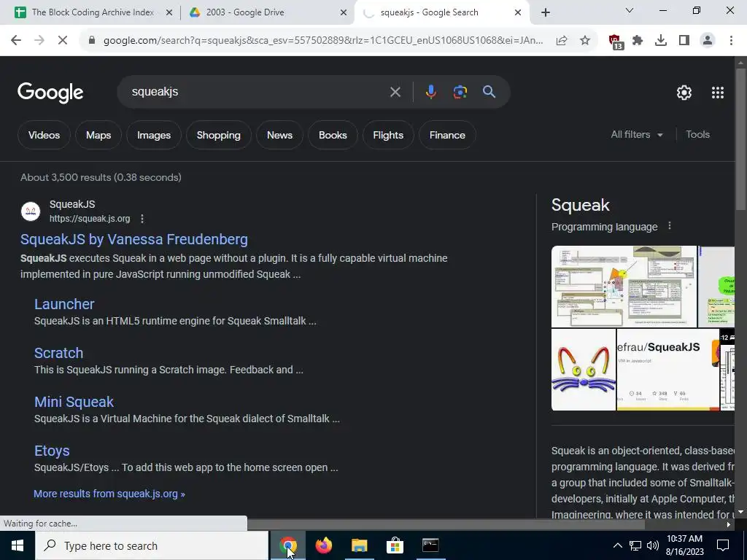Open the new tab plus button
Screen dimensions: 747x560
pyautogui.click(x=546, y=12)
